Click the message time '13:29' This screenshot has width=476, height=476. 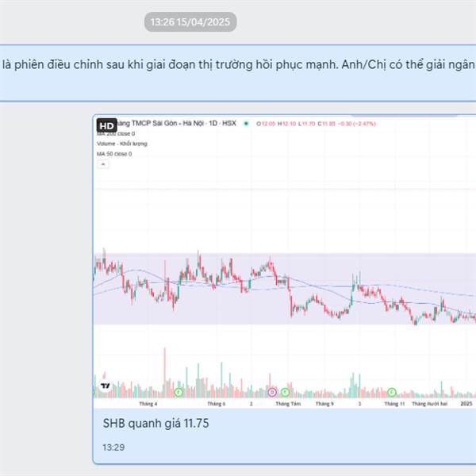(x=113, y=447)
